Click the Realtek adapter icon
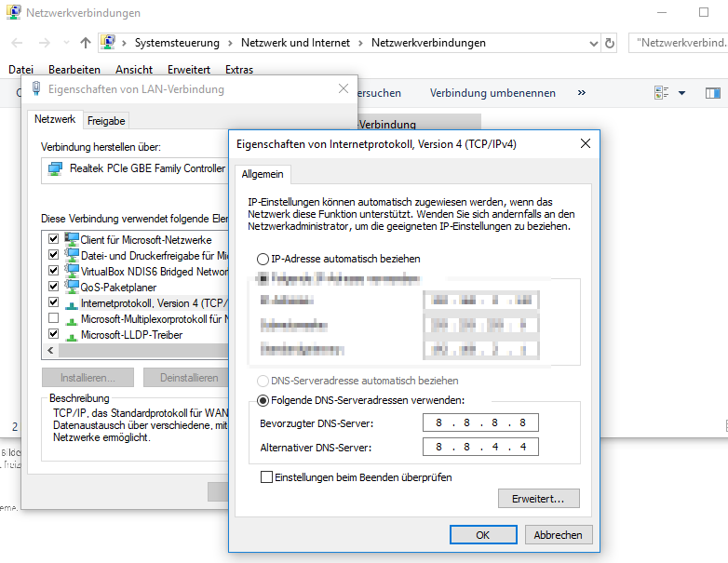728x563 pixels. click(x=55, y=169)
